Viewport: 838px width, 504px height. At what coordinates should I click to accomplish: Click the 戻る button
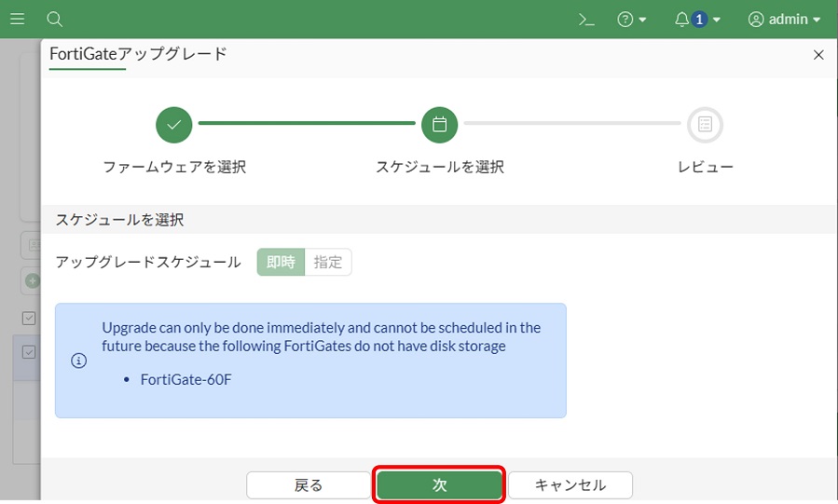309,484
